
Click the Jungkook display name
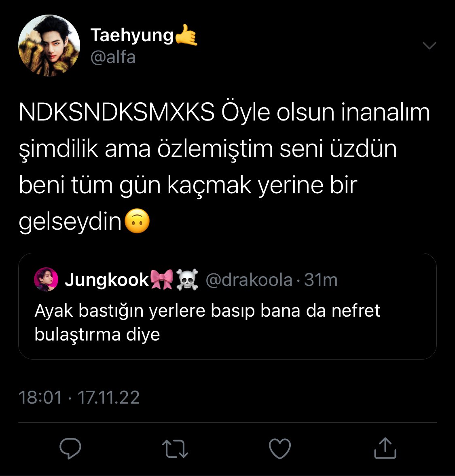pyautogui.click(x=107, y=279)
